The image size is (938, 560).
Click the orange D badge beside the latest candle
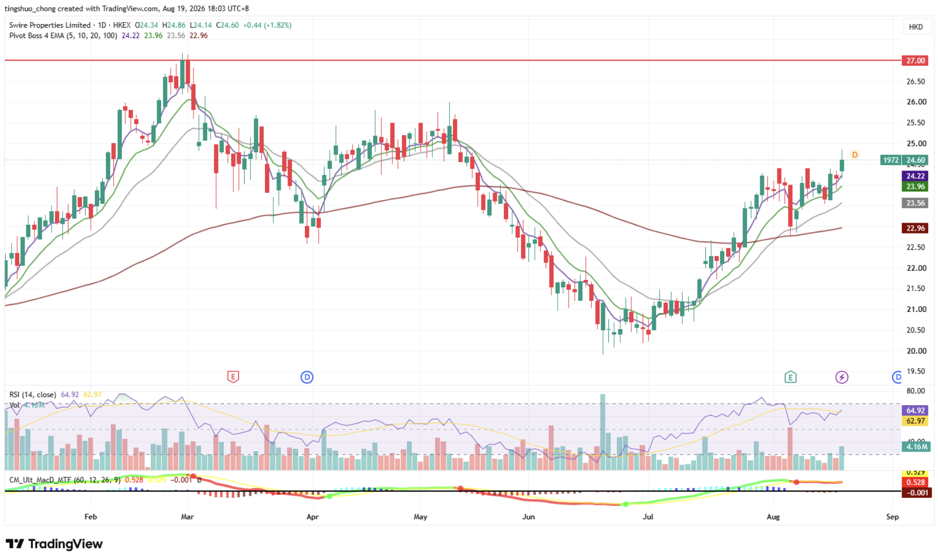coord(855,155)
